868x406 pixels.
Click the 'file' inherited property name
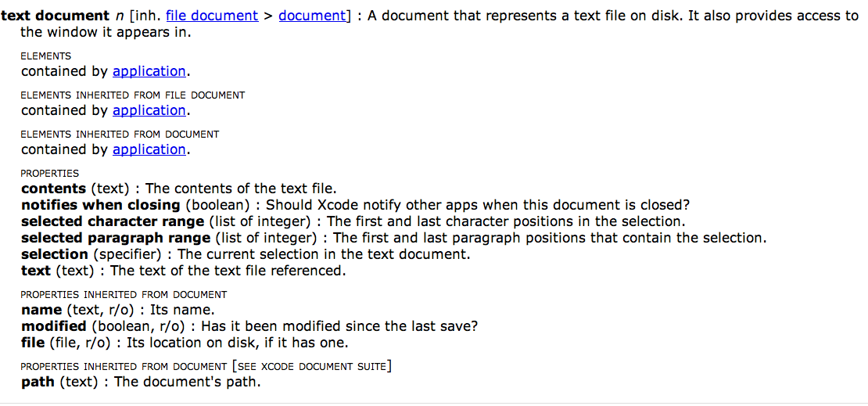(x=33, y=343)
